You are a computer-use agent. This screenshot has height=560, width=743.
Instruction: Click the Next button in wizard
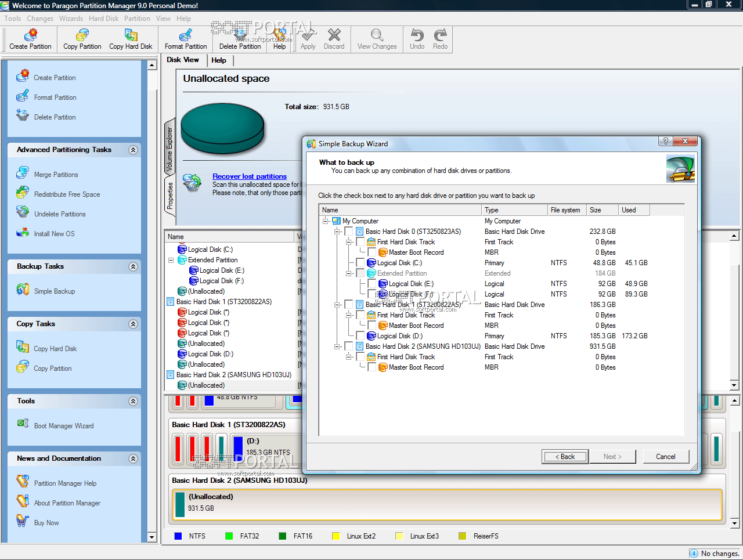[x=612, y=457]
